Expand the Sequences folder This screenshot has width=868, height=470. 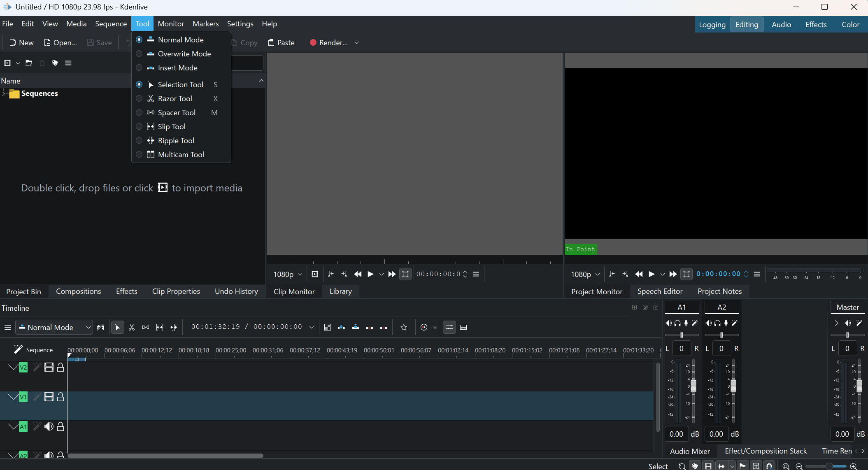[4, 94]
